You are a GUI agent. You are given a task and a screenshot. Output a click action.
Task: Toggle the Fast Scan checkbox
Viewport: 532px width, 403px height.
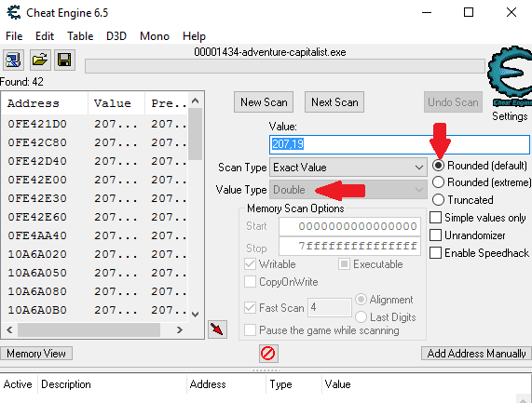pos(250,308)
